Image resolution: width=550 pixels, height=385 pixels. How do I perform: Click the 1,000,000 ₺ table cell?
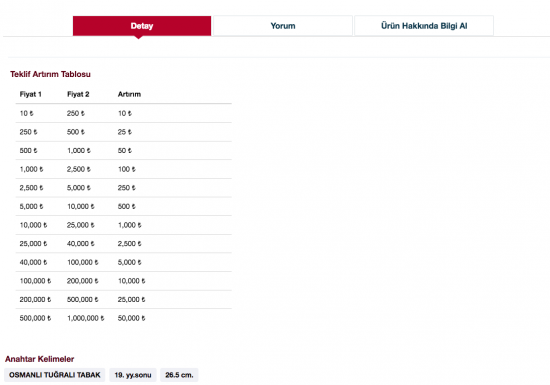(x=86, y=318)
